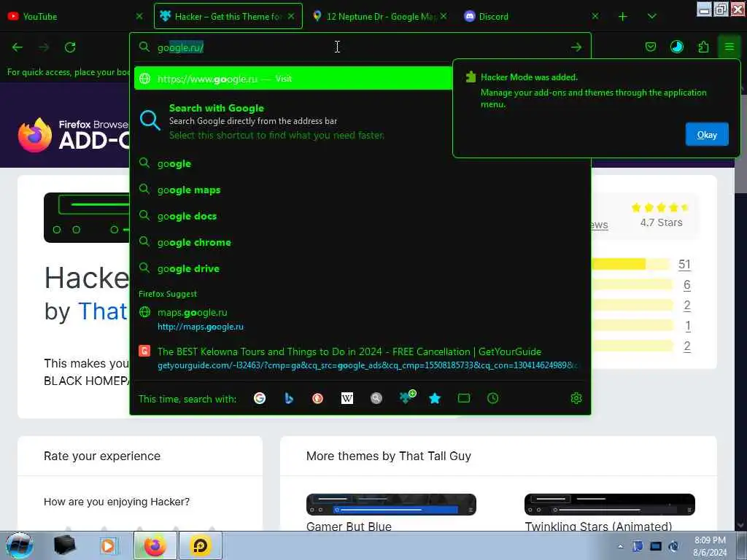Screen dimensions: 747x560
Task: Switch to the YouTube tab
Action: 74,16
